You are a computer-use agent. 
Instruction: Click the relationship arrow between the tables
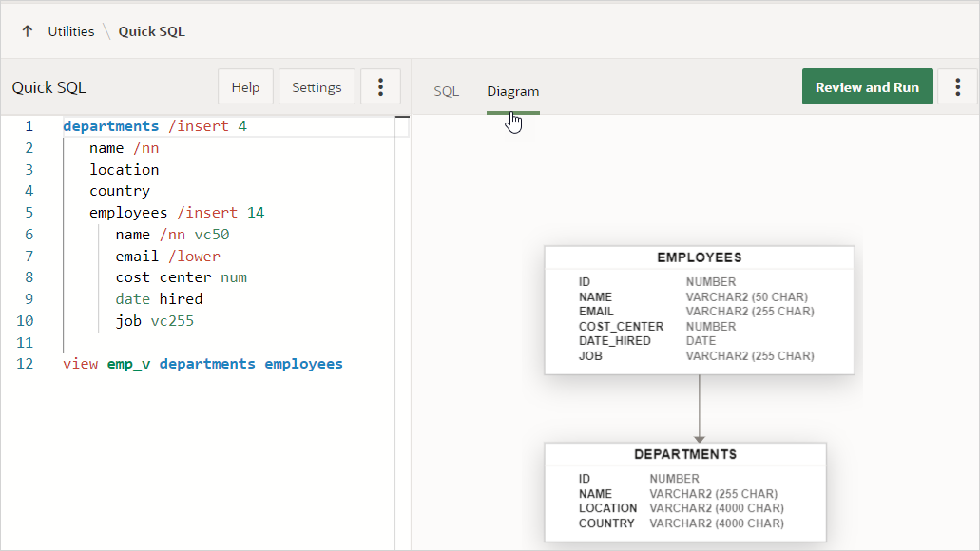point(700,408)
